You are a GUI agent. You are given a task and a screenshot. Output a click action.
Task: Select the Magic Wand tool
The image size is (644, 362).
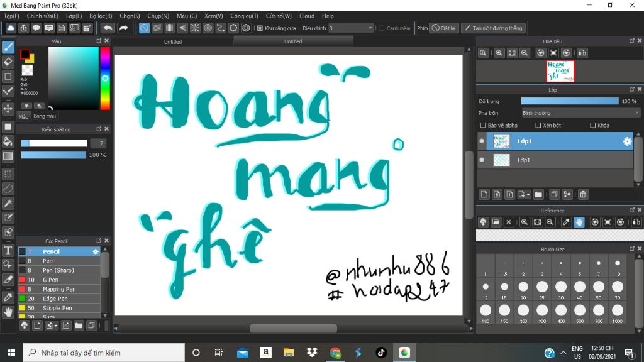(x=8, y=203)
